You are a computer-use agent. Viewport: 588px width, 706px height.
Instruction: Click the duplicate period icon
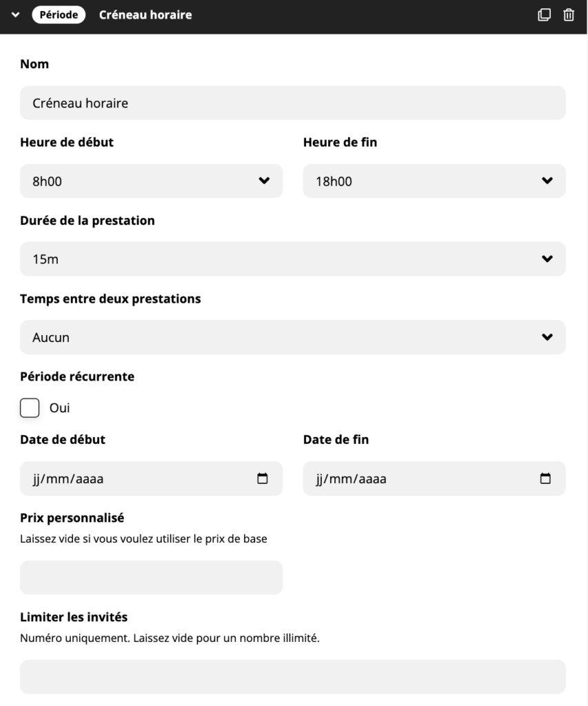[545, 14]
